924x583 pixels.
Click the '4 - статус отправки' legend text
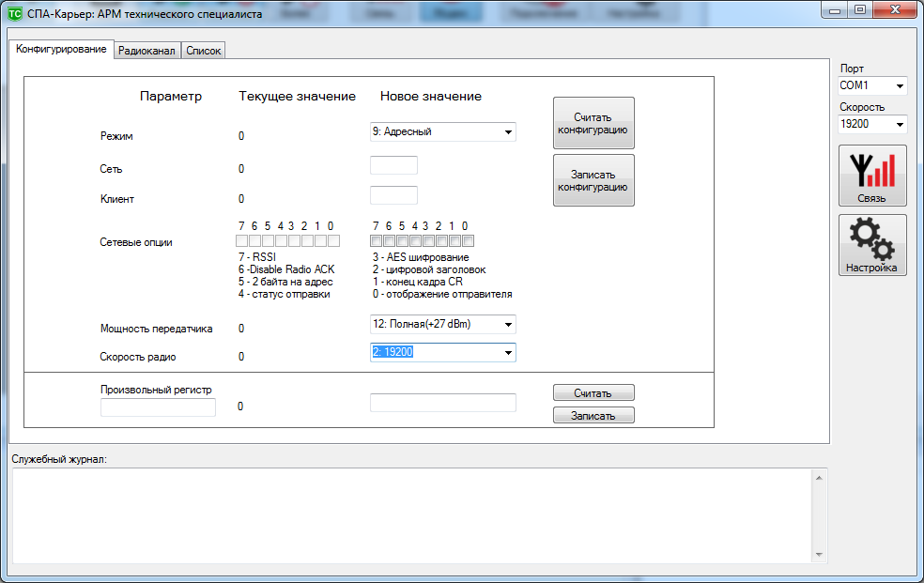[284, 294]
